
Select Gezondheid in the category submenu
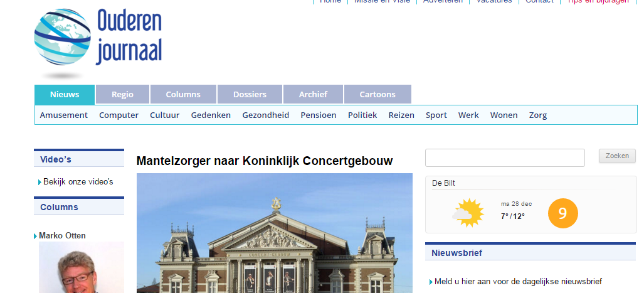tap(265, 115)
